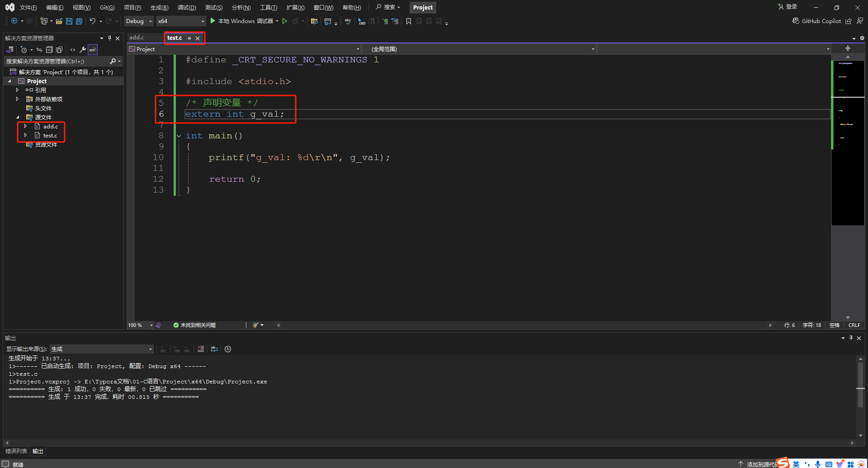The width and height of the screenshot is (868, 468).
Task: Collapse All in Solution Explorer toolbar
Action: click(49, 50)
